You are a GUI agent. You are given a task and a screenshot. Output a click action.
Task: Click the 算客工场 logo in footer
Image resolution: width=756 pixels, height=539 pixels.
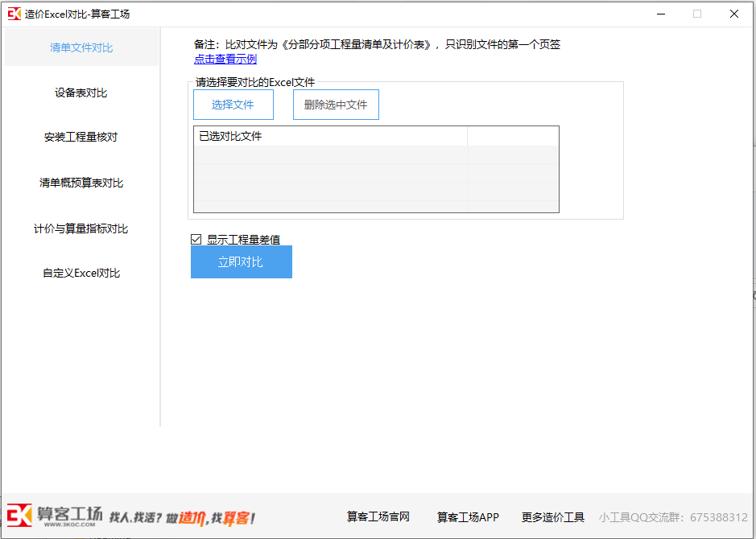click(55, 516)
